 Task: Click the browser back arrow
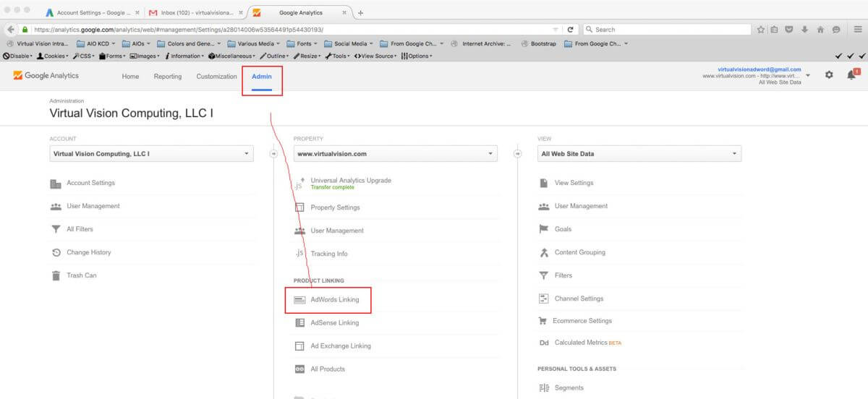click(10, 30)
